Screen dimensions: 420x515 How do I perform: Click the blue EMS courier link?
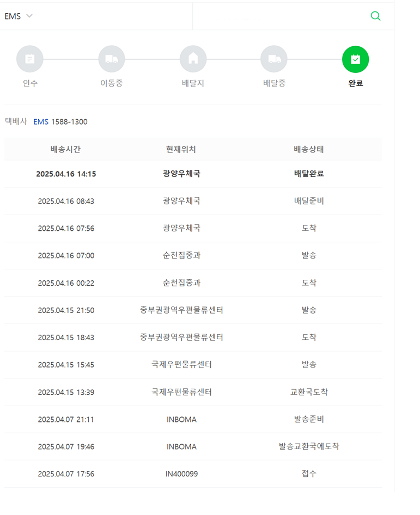(41, 122)
